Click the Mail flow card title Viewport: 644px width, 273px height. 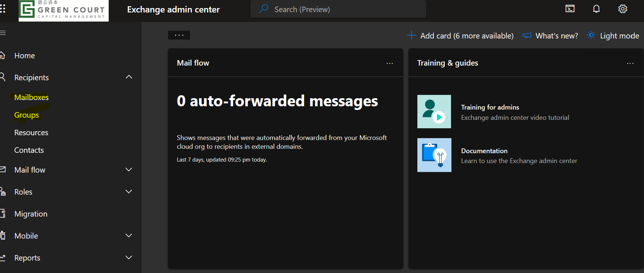(x=193, y=63)
